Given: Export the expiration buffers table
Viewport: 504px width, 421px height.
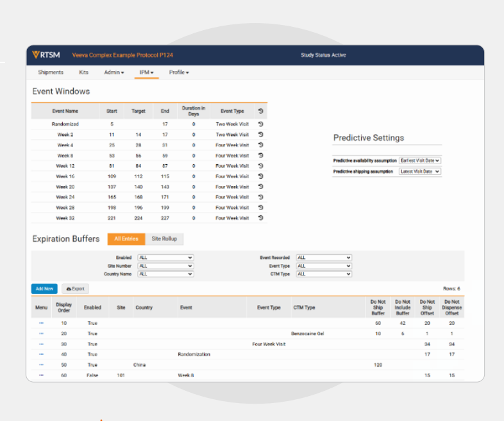Looking at the screenshot, I should (x=75, y=289).
